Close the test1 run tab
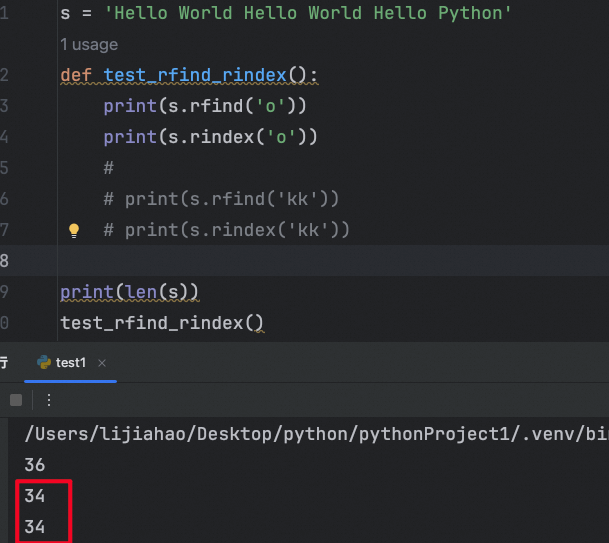The height and width of the screenshot is (543, 609). (102, 363)
